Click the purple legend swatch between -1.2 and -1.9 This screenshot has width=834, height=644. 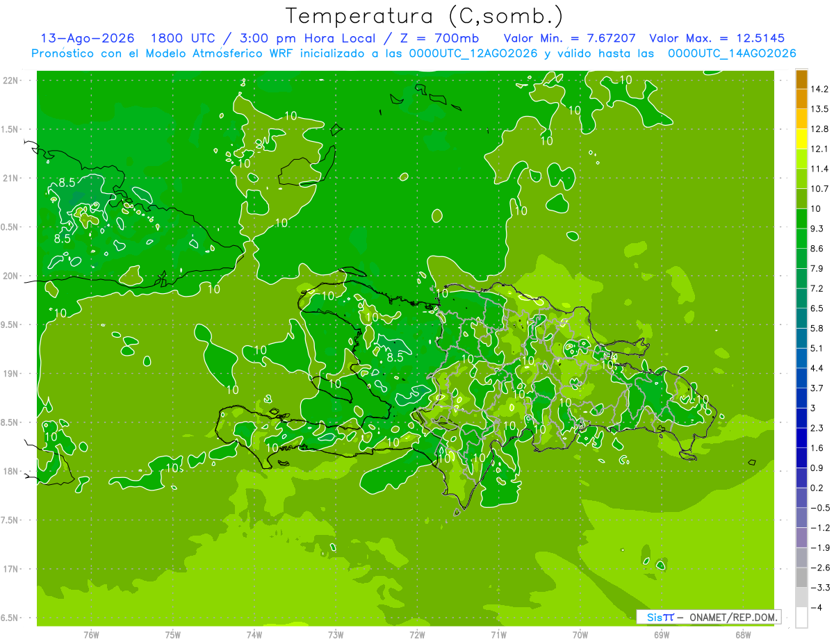[801, 538]
